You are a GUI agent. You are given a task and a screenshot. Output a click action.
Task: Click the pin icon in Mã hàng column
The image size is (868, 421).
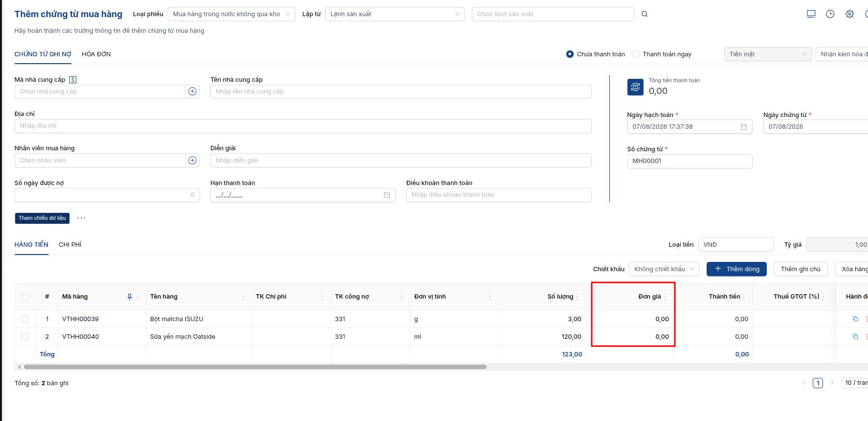coord(130,297)
